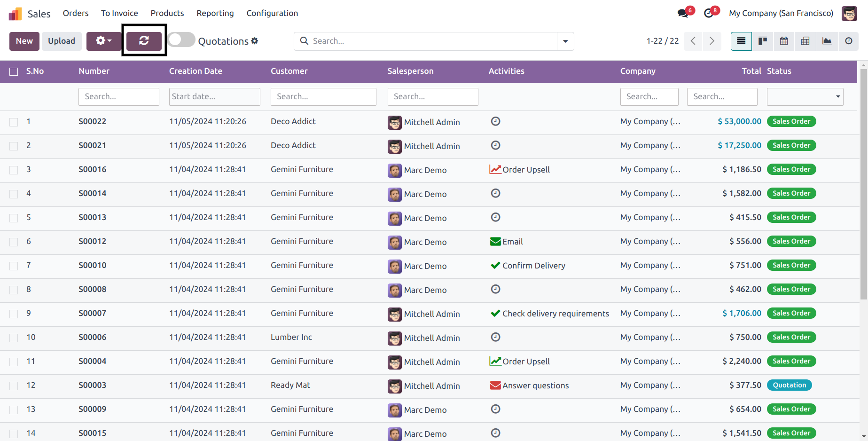Image resolution: width=868 pixels, height=441 pixels.
Task: Click the Lumber Inc customer cell
Action: point(291,337)
